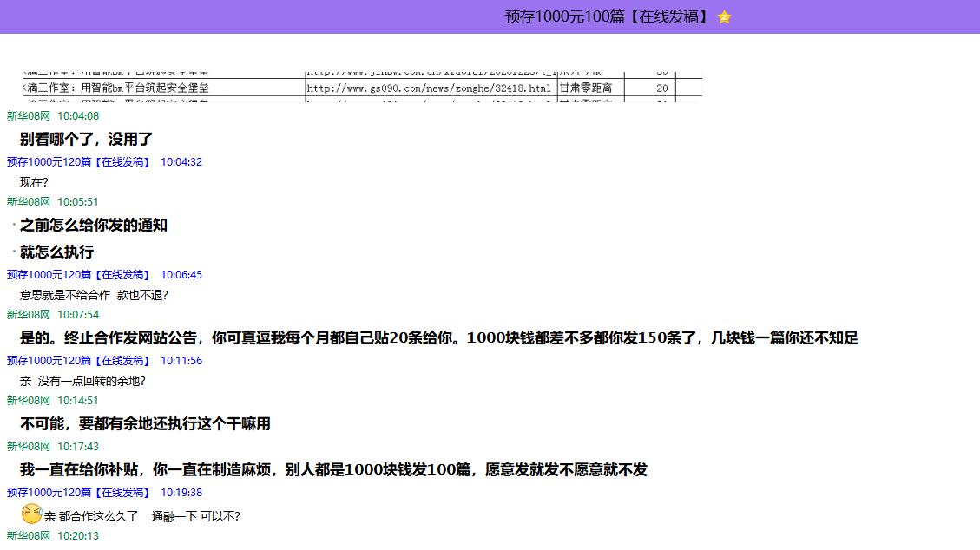Select the reply starting 不可能，要都有余地
Screen dimensions: 980x550
coord(145,423)
